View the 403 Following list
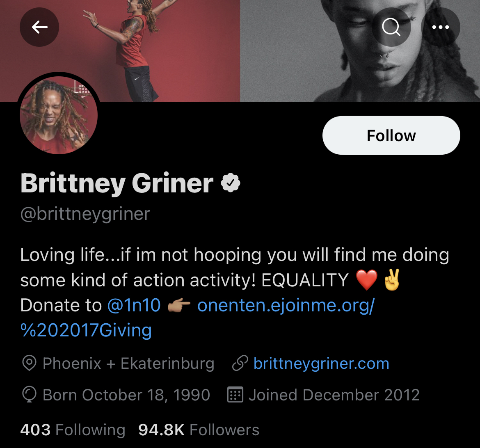 coord(73,430)
